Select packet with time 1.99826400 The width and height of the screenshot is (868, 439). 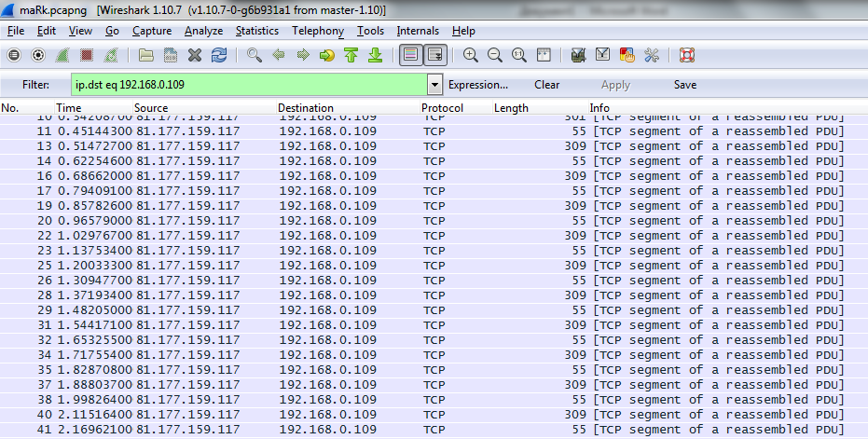(x=434, y=400)
